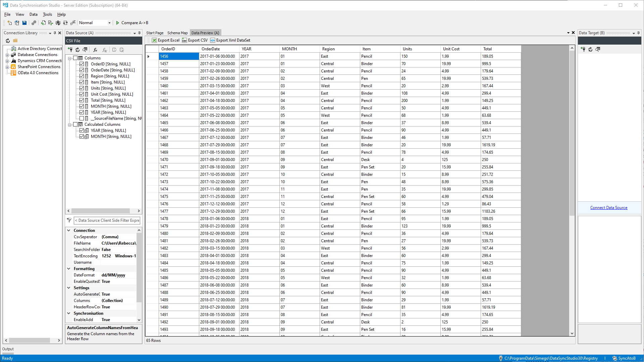Click the Connect Data Source link
Viewport: 644px width, 362px height.
(608, 208)
